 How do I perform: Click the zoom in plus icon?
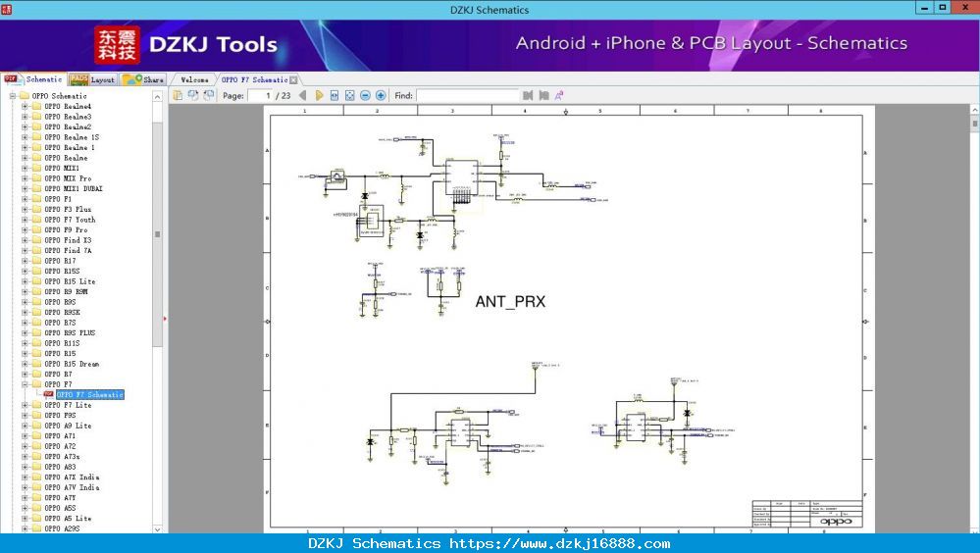[381, 96]
